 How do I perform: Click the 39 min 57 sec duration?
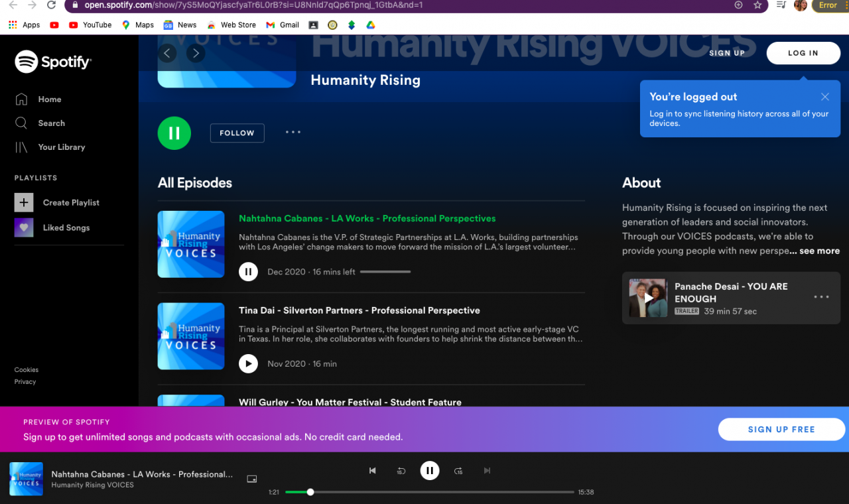tap(730, 311)
